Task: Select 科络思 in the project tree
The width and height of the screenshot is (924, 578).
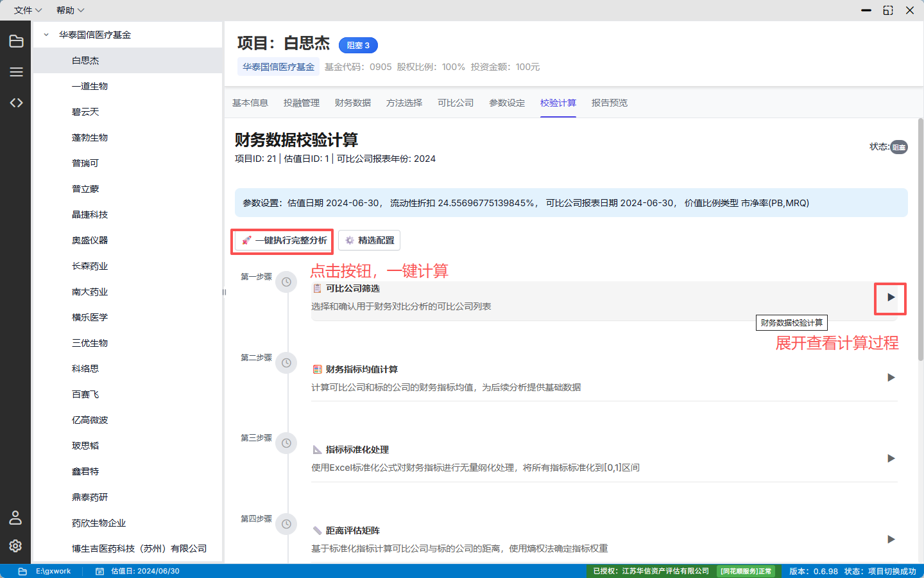Action: 127,369
